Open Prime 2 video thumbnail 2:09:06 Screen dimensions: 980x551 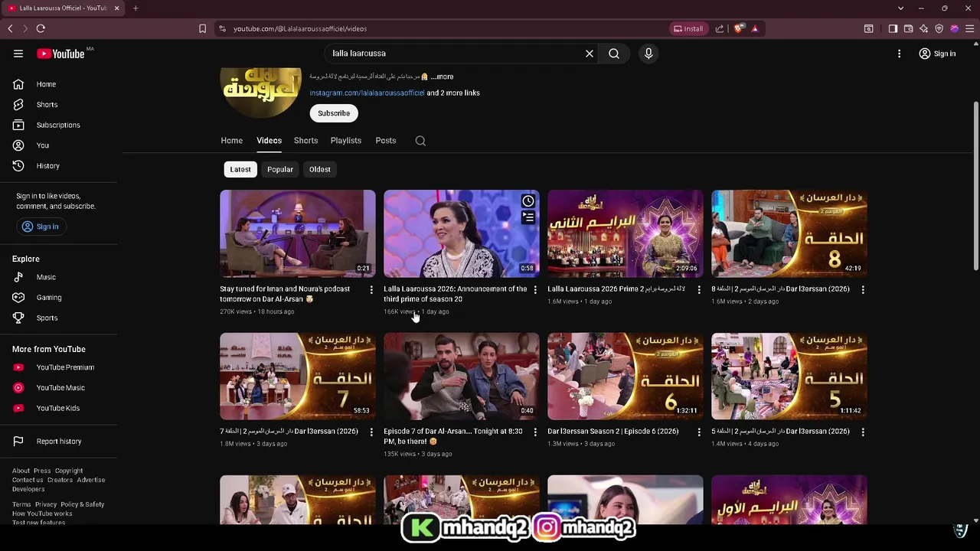[626, 233]
